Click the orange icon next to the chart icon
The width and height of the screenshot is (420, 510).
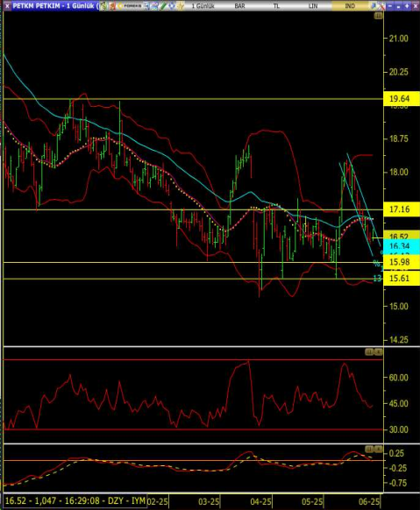[112, 6]
